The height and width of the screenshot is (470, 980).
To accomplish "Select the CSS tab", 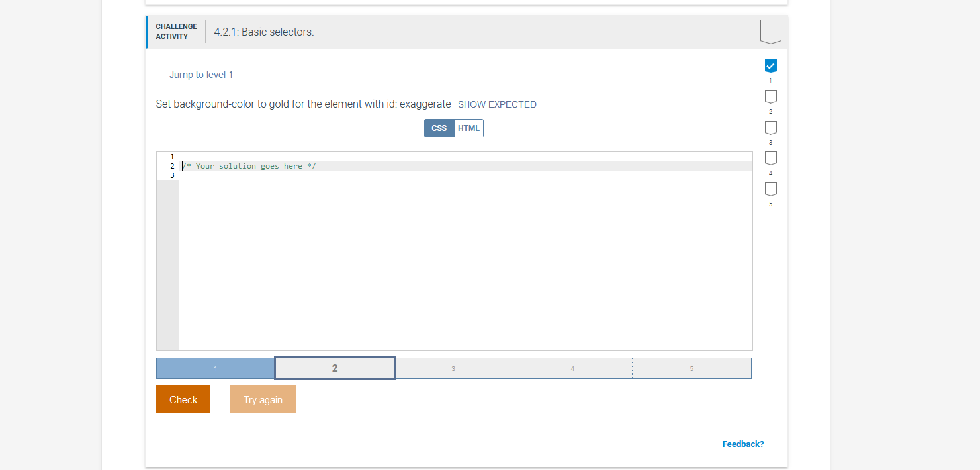I will pos(439,128).
